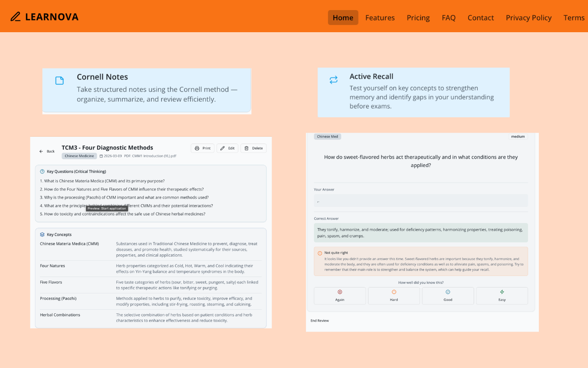The image size is (588, 368).
Task: Click the Key Concepts layers icon
Action: click(42, 235)
